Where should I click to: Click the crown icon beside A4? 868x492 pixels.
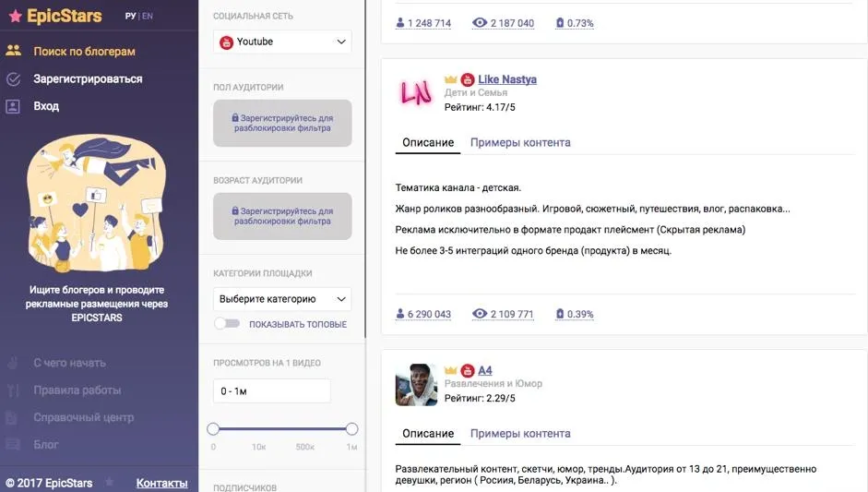pyautogui.click(x=451, y=370)
